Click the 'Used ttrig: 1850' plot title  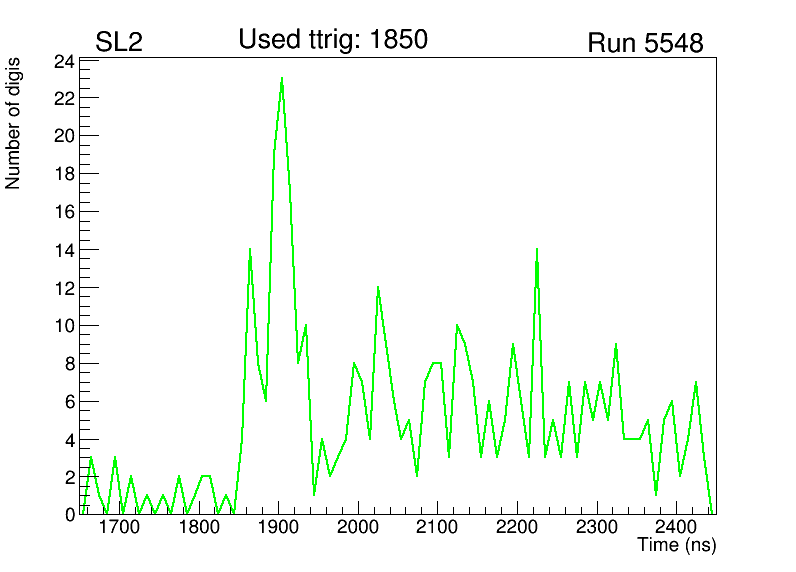coord(333,40)
